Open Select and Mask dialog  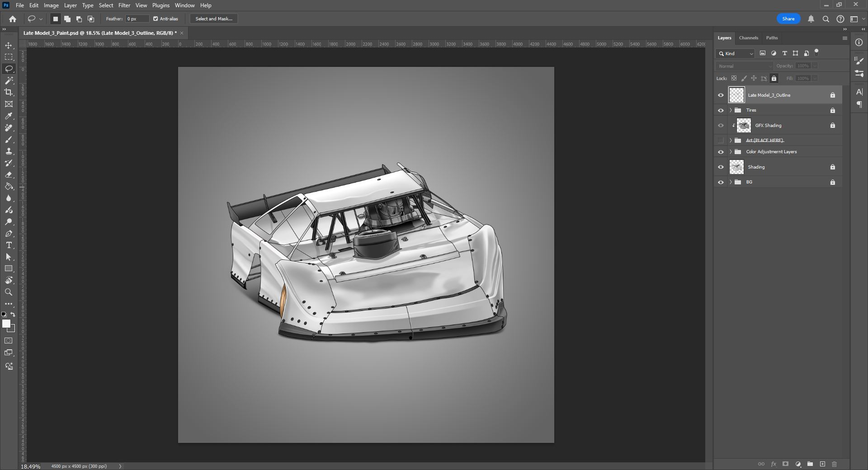pos(213,19)
